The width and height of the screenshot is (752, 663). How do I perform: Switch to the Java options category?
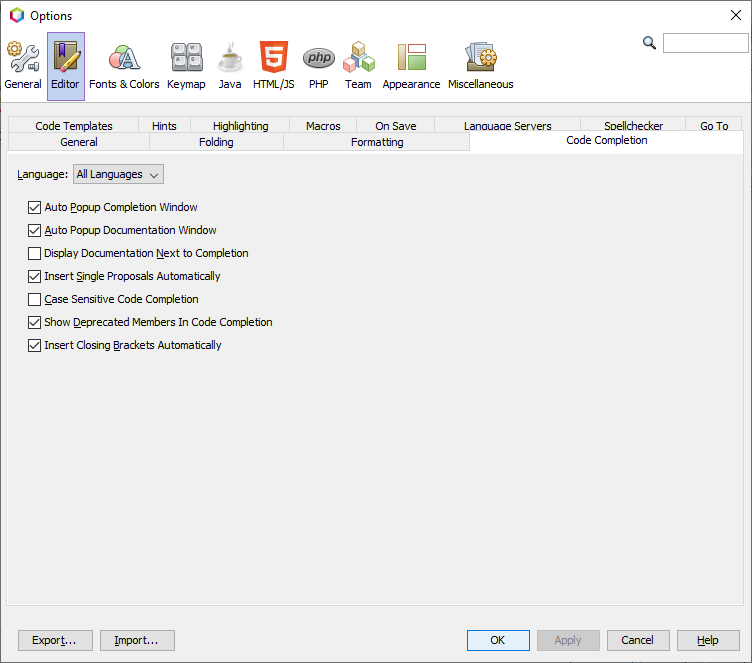pos(230,67)
